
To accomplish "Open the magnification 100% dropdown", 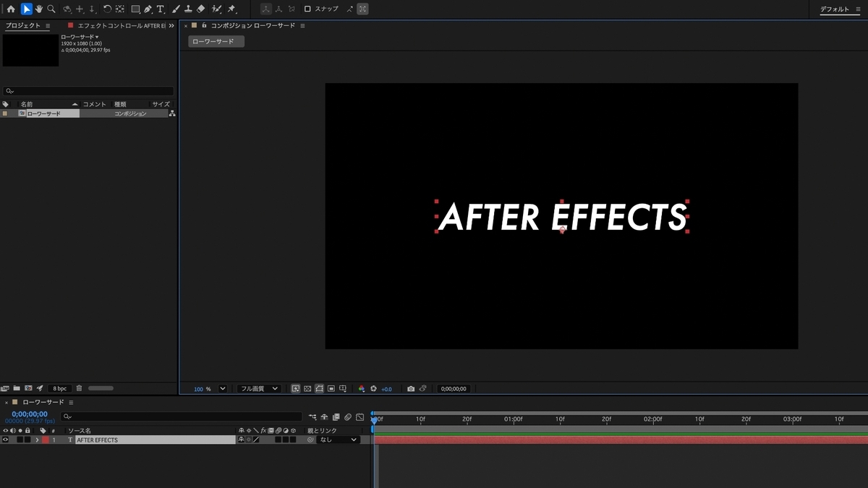I will [x=222, y=388].
